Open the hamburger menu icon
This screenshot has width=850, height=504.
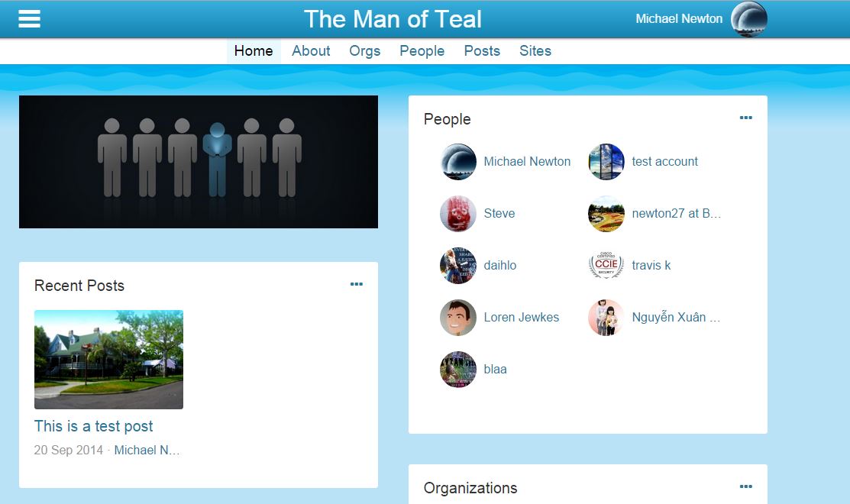tap(29, 19)
